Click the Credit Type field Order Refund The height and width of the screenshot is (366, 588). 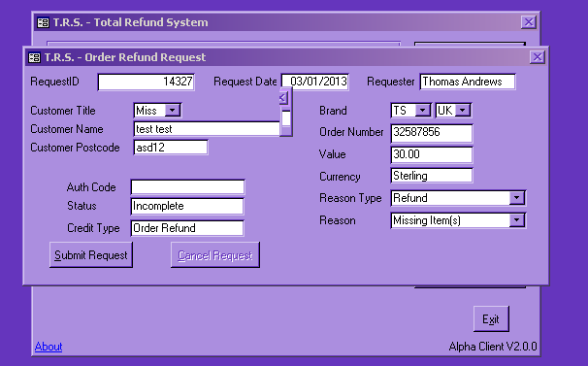click(x=187, y=228)
